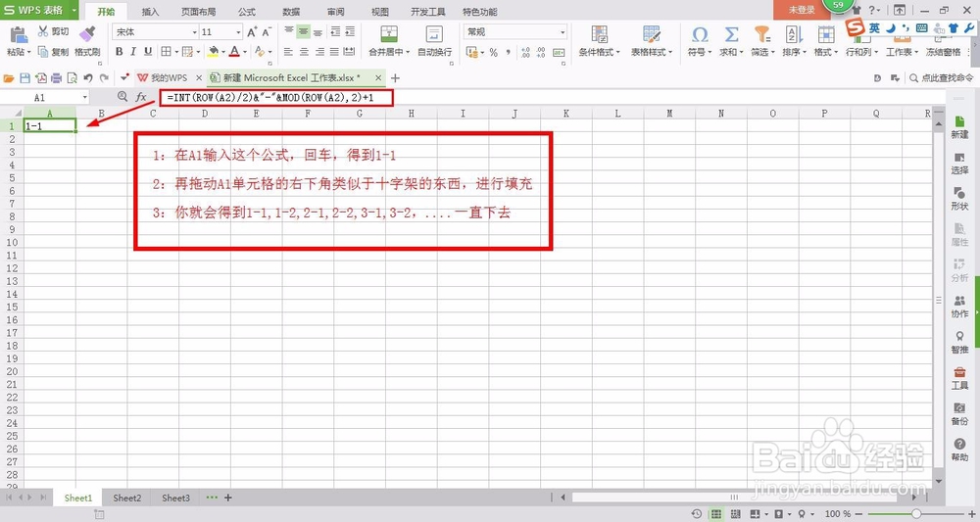Viewport: 980px width, 522px height.
Task: Add new sheet with plus button
Action: coord(228,498)
